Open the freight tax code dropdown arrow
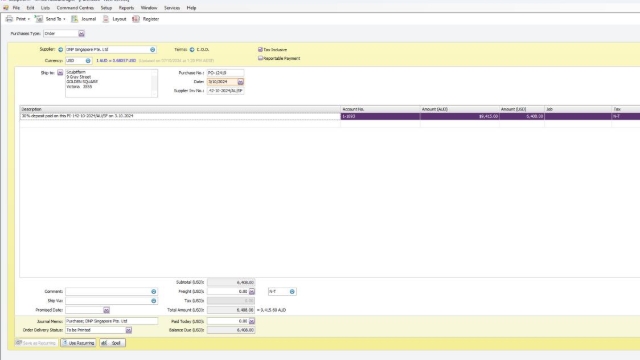Viewport: 640px width, 360px height. point(292,291)
